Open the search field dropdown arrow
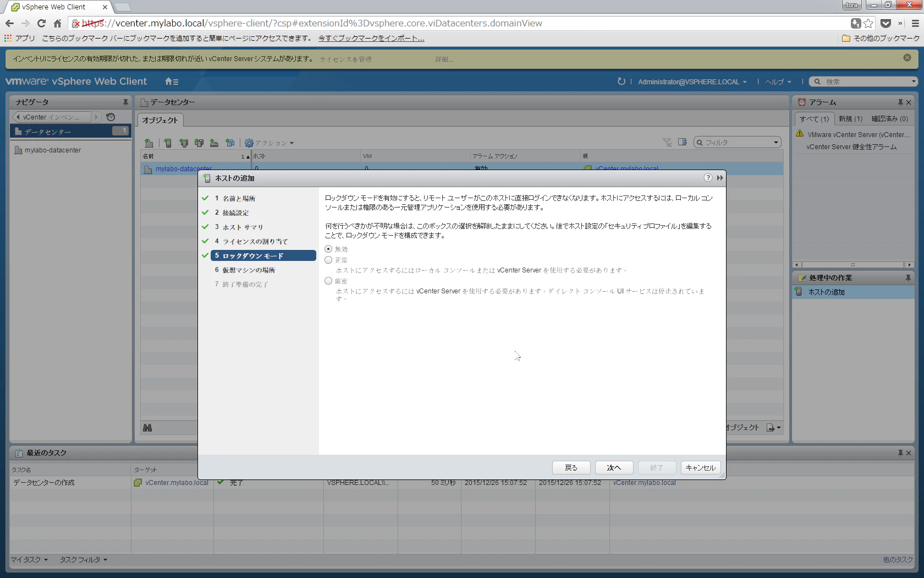This screenshot has height=578, width=924. point(914,81)
